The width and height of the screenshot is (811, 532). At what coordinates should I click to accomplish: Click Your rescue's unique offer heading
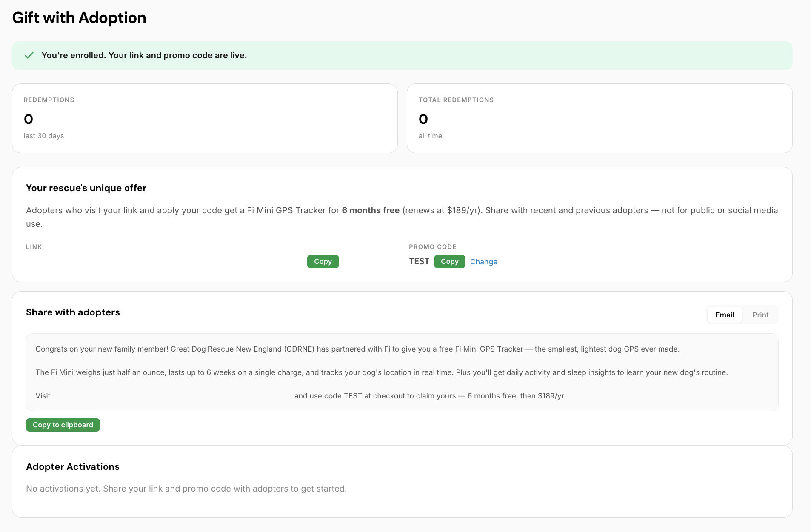point(86,188)
